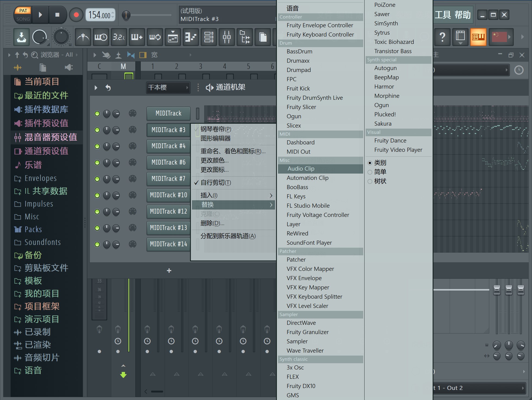Click the MIDITrack #12 channel button
The height and width of the screenshot is (400, 532).
coord(168,211)
